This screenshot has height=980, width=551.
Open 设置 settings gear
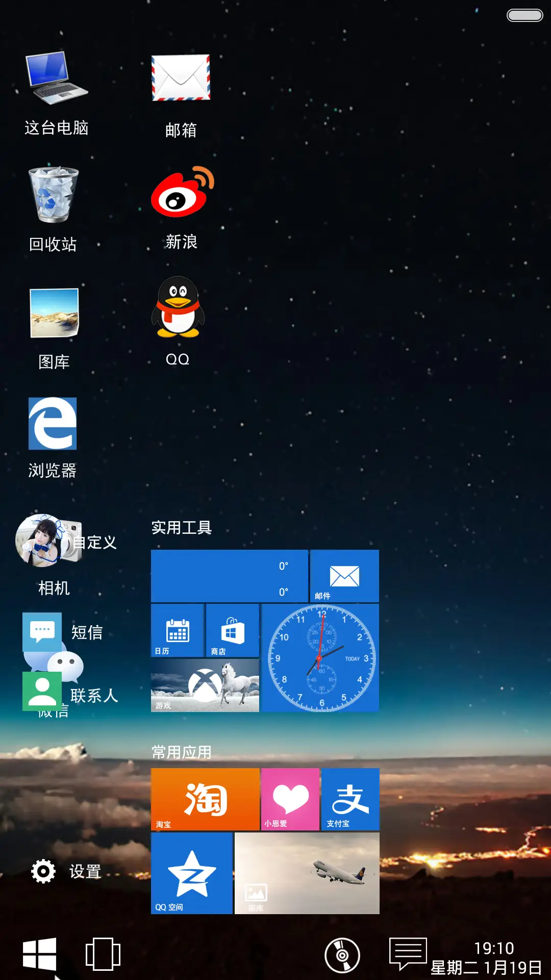[x=43, y=871]
